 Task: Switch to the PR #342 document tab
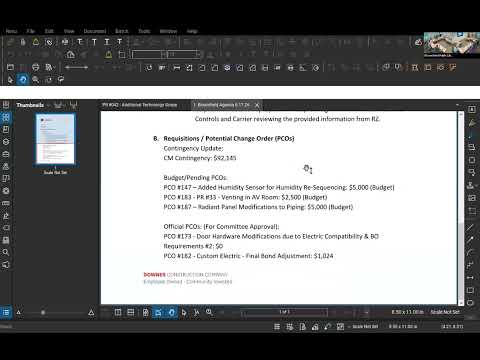point(139,105)
